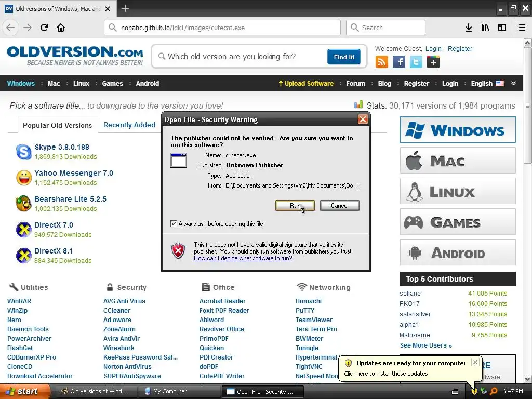Open the Forum link in the nav bar
Screen dimensions: 532x399
pyautogui.click(x=355, y=84)
